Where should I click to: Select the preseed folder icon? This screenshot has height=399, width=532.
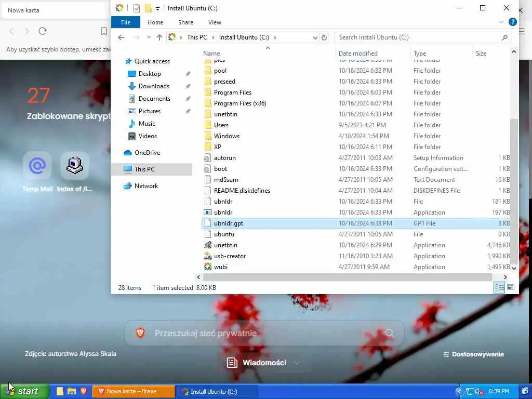[x=208, y=82]
